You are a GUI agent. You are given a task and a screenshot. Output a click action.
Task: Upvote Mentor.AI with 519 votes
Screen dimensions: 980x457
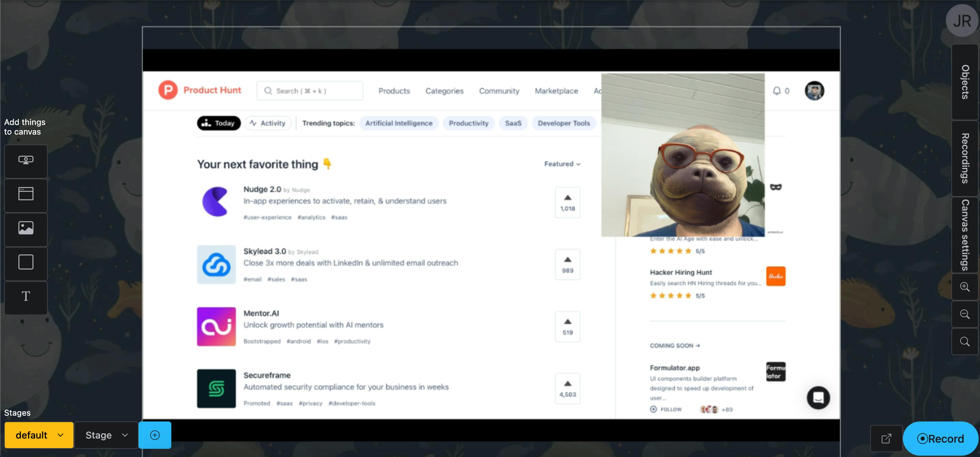567,327
